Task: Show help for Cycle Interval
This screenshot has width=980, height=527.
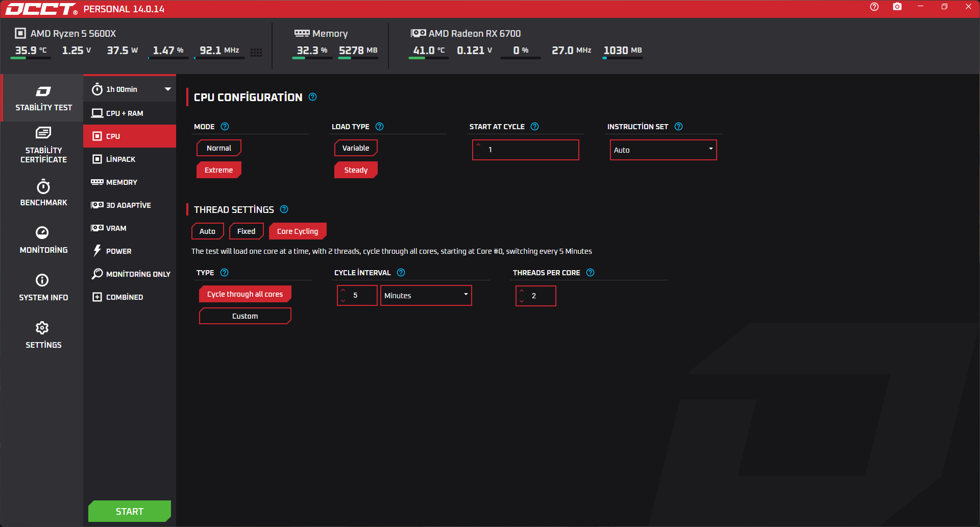Action: click(x=401, y=273)
